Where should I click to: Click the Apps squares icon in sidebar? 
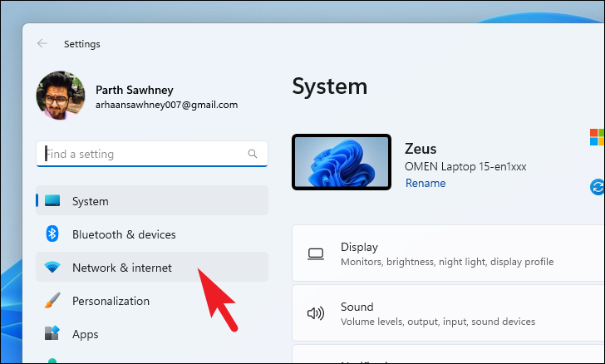tap(52, 333)
